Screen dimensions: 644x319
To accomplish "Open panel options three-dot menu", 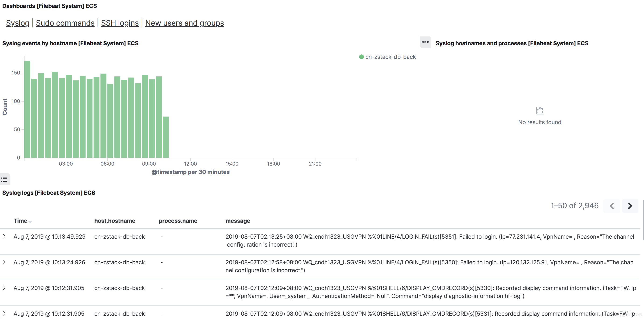I will click(425, 42).
